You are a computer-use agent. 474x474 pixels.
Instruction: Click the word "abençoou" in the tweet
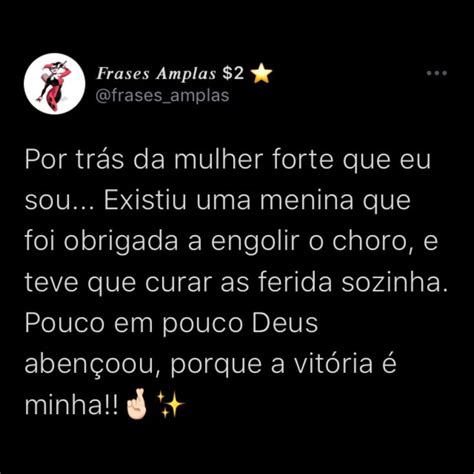click(x=93, y=365)
